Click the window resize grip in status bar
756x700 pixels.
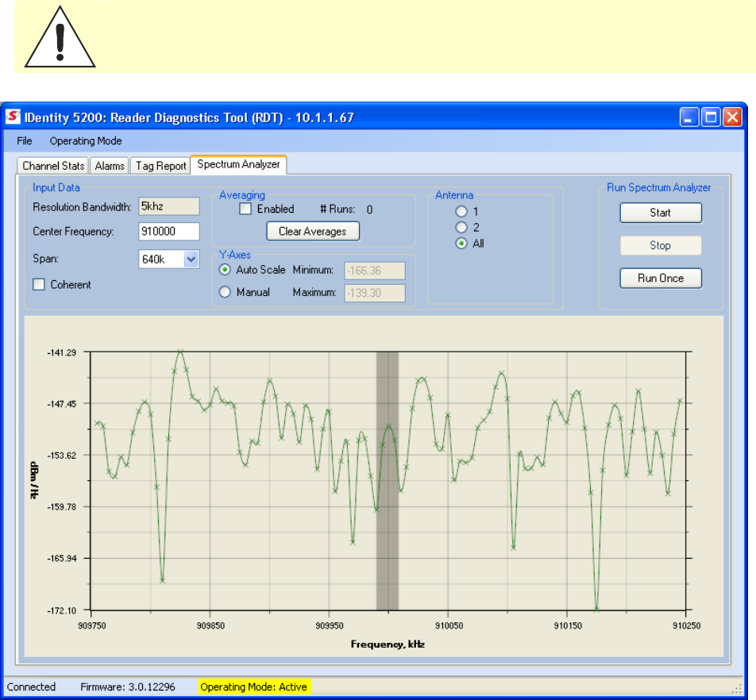click(x=737, y=690)
